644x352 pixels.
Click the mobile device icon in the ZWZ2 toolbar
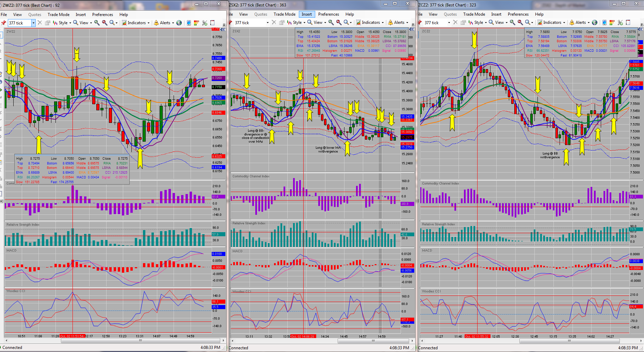189,23
